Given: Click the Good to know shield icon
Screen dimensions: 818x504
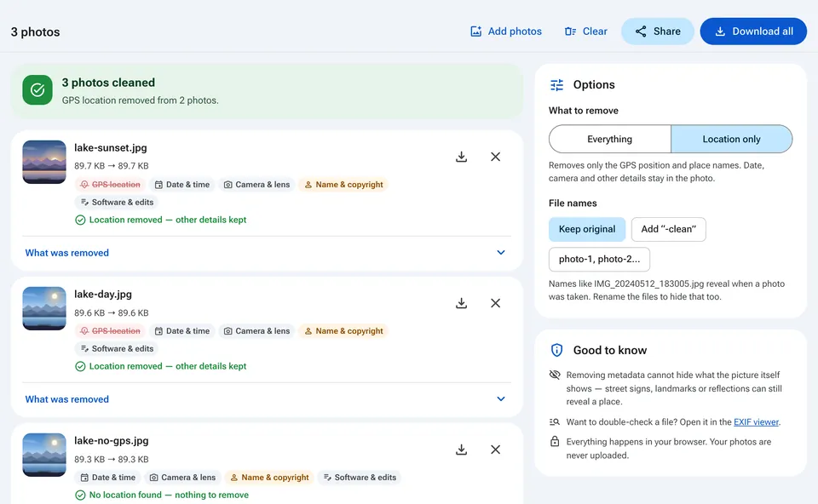Looking at the screenshot, I should click(x=556, y=350).
